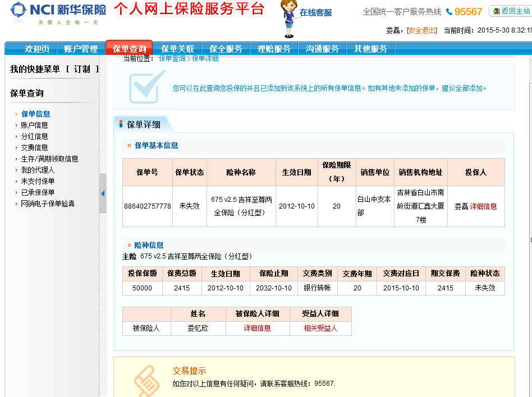Expand 分红信息 in sidebar
Image resolution: width=532 pixels, height=397 pixels.
pyautogui.click(x=34, y=136)
